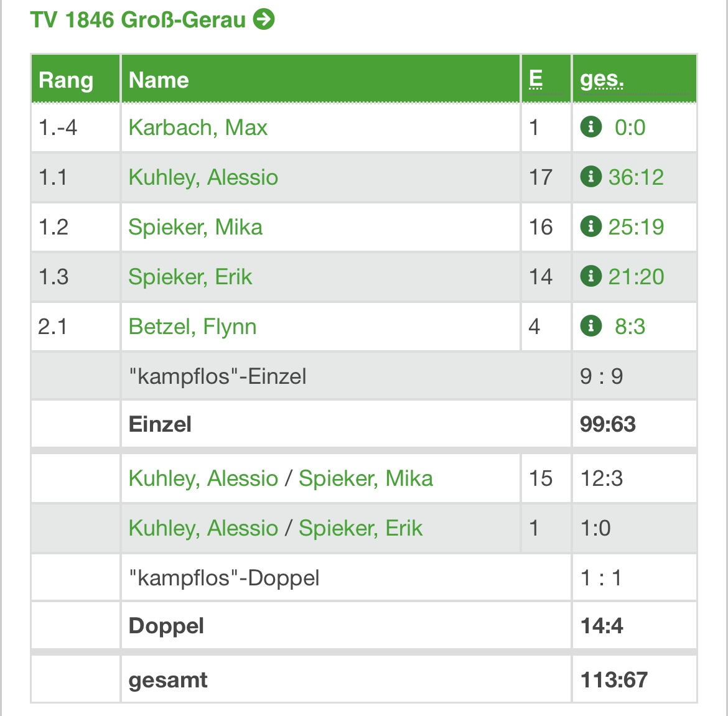Click info icon next to 8:3 score
The image size is (728, 716).
(x=591, y=326)
